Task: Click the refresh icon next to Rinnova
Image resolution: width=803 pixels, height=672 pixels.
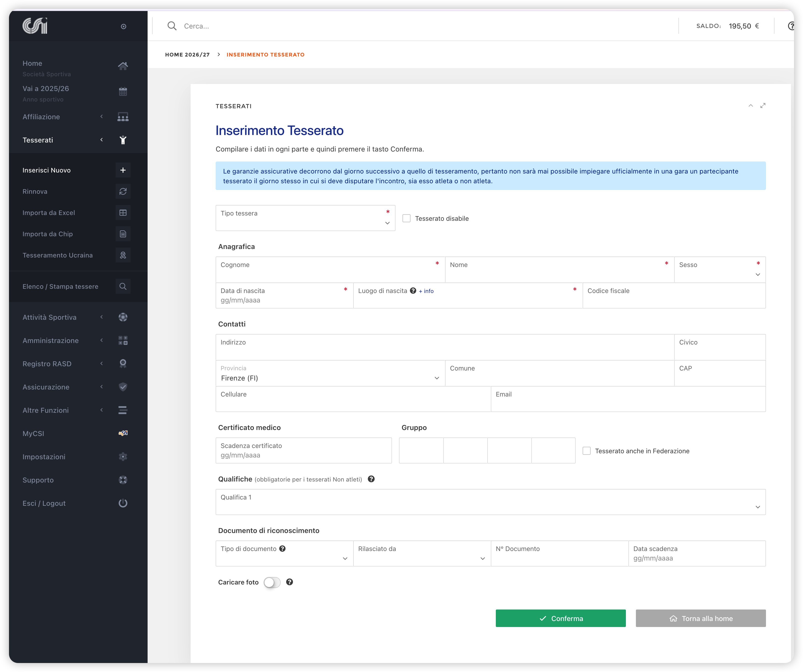Action: click(x=123, y=191)
